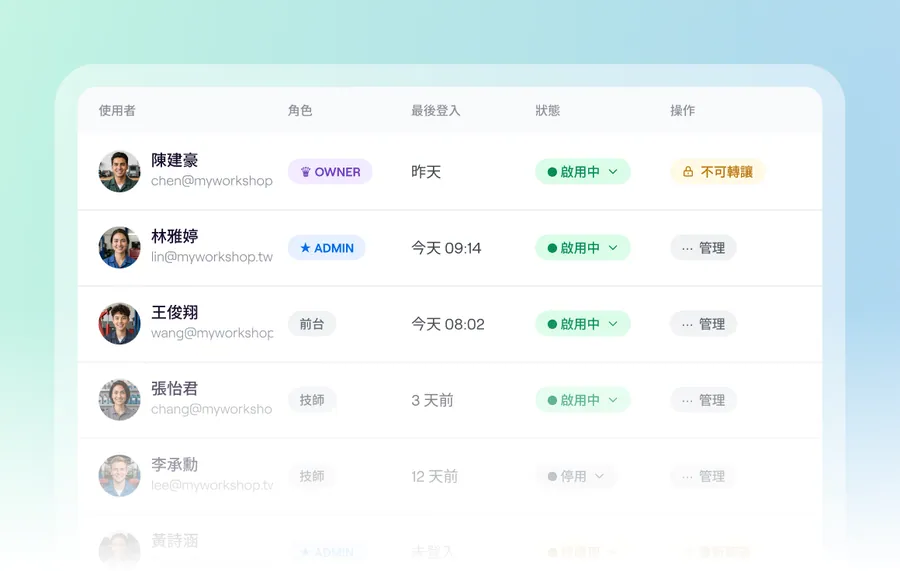Click 啟用中 text in 張怡君's row
The width and height of the screenshot is (900, 571).
click(580, 400)
